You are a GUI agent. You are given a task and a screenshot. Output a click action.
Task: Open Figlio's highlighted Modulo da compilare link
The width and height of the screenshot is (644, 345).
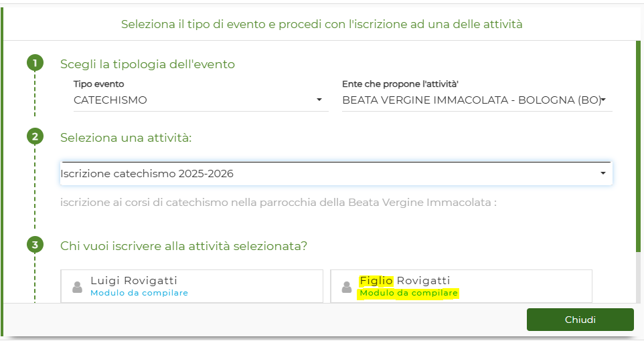(408, 293)
